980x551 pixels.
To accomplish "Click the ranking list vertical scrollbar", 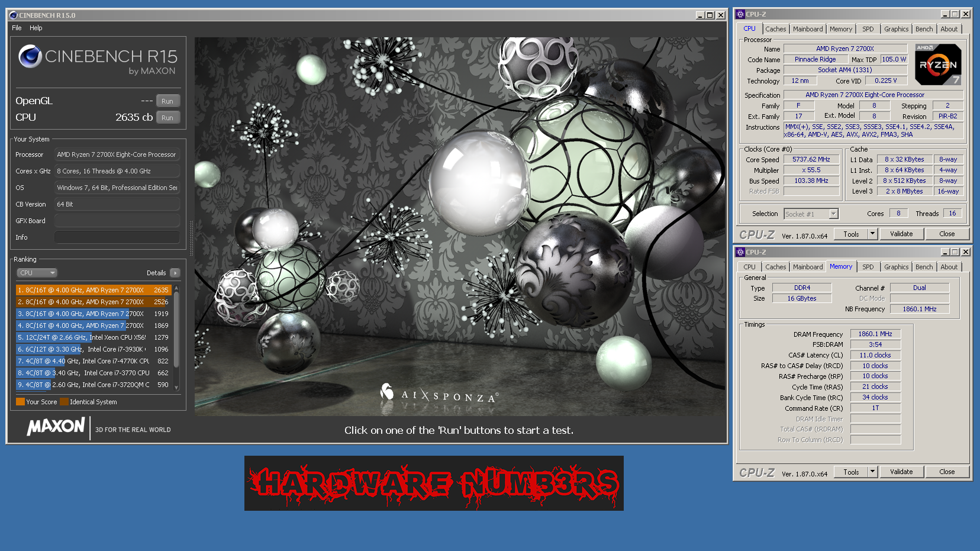I will tap(176, 337).
